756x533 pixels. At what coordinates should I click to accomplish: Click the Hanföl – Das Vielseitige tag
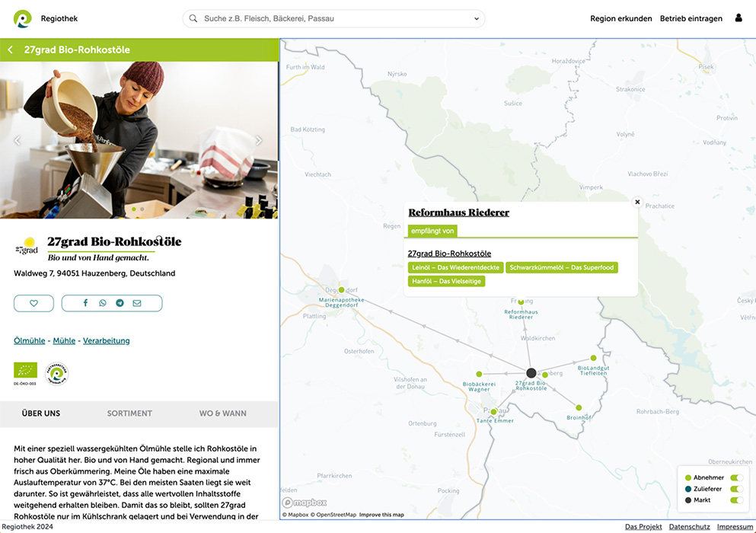tap(446, 281)
